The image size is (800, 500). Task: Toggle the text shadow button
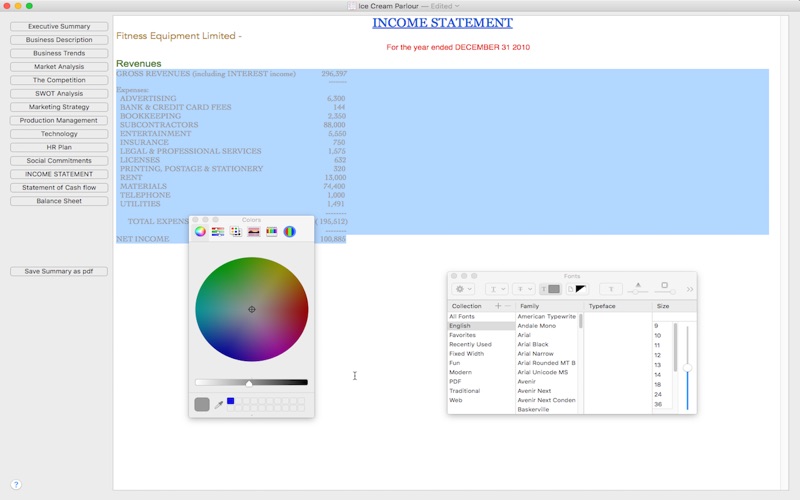click(611, 289)
